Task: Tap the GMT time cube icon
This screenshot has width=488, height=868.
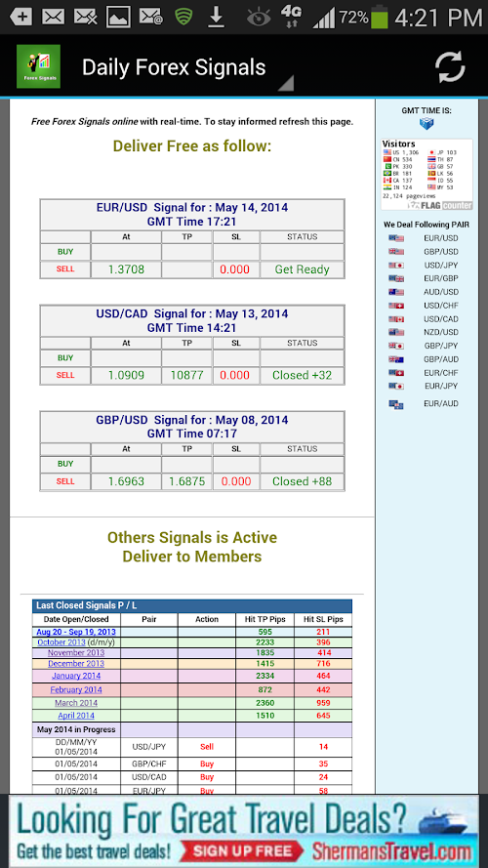Action: pos(427,123)
